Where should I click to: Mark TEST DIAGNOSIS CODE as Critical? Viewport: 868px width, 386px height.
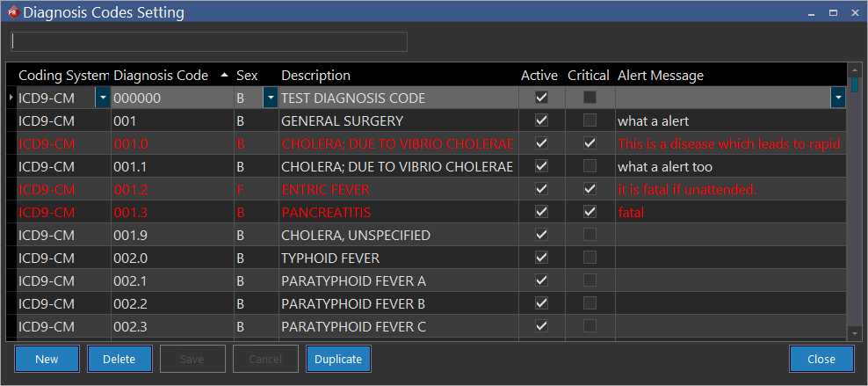coord(590,98)
